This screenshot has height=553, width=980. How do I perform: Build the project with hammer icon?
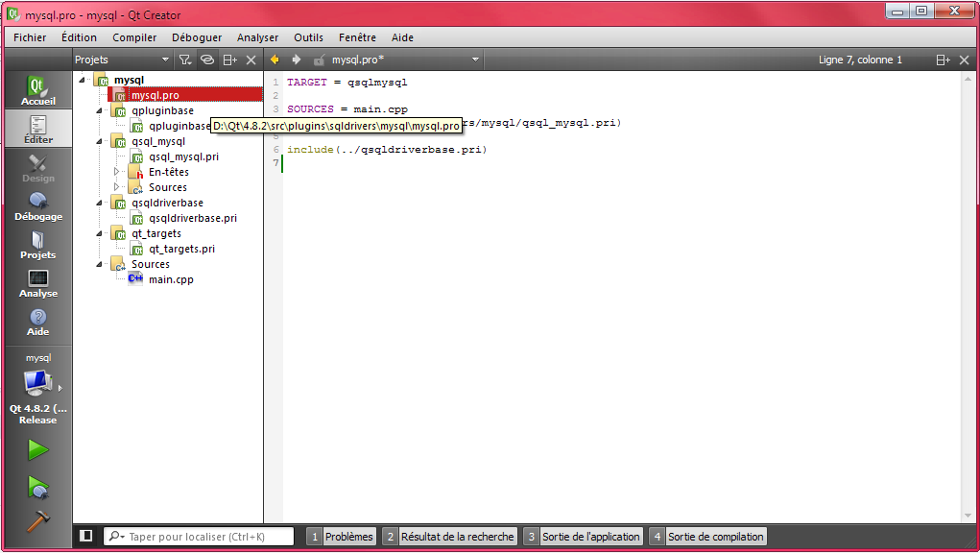[38, 520]
